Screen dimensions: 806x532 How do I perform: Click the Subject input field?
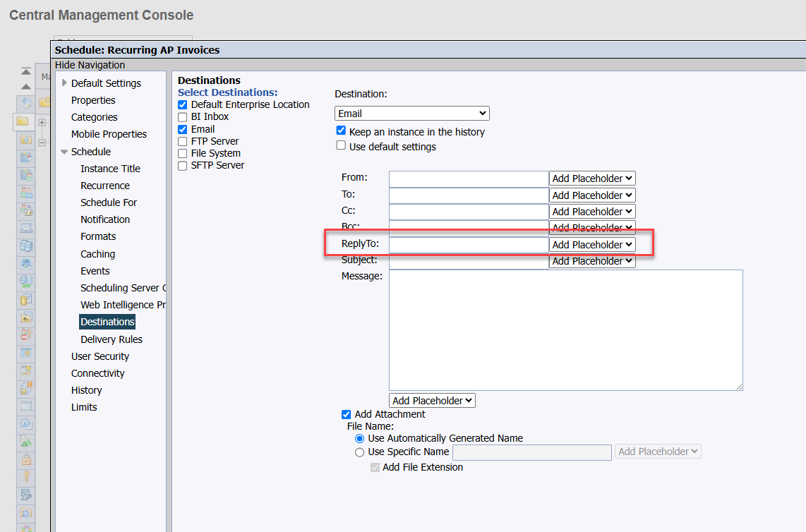469,261
